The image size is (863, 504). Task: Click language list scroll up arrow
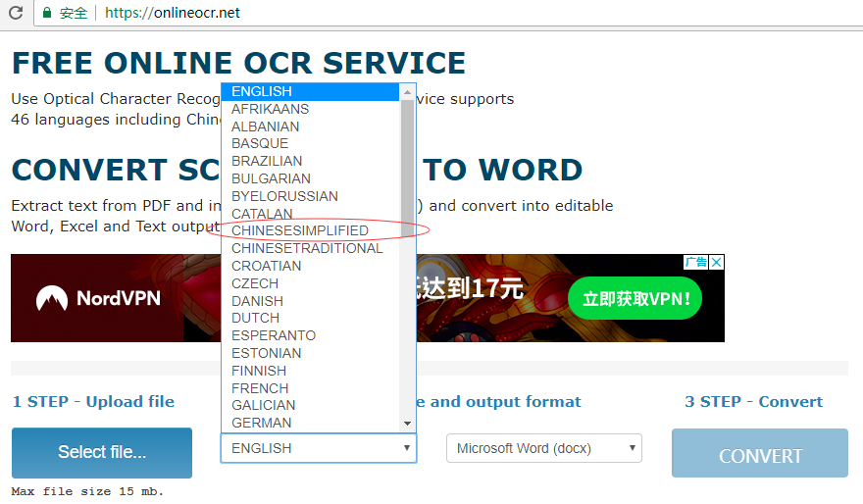pyautogui.click(x=408, y=91)
